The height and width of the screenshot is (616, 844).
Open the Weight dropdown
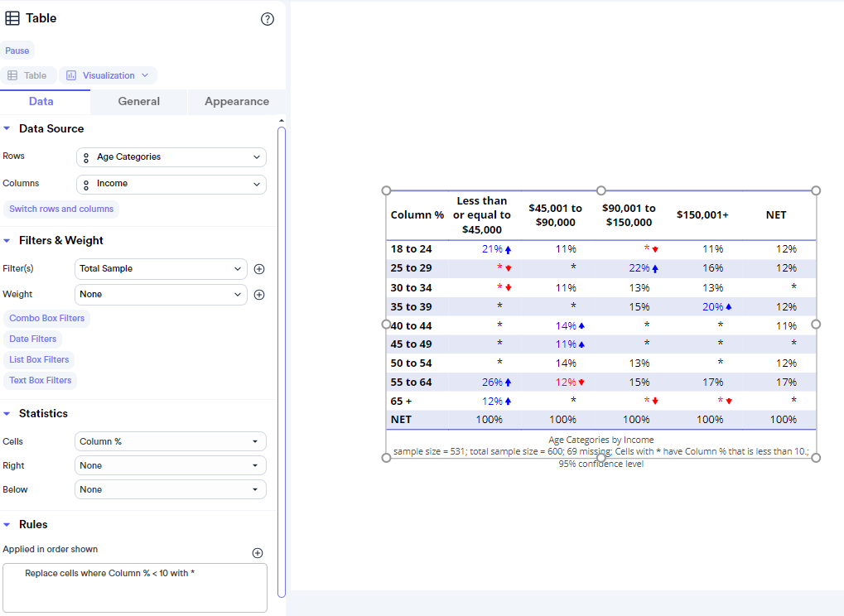161,295
